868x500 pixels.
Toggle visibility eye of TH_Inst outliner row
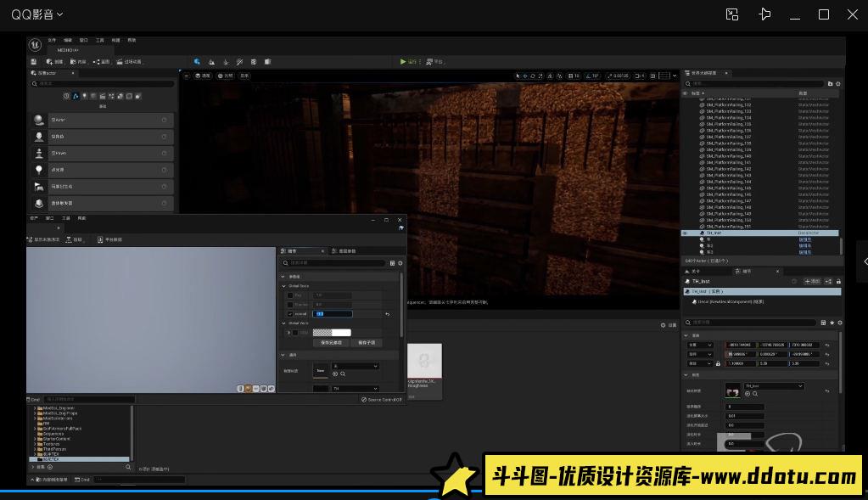click(686, 233)
